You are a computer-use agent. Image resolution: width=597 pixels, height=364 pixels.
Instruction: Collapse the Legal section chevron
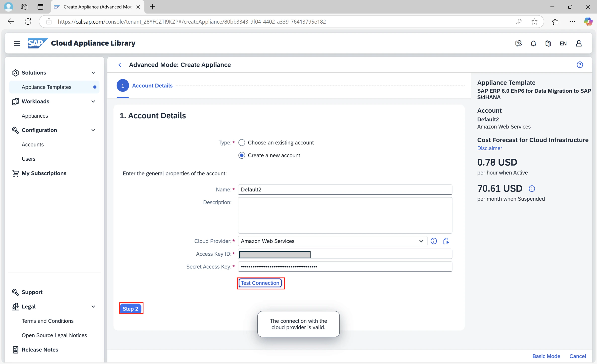click(93, 307)
